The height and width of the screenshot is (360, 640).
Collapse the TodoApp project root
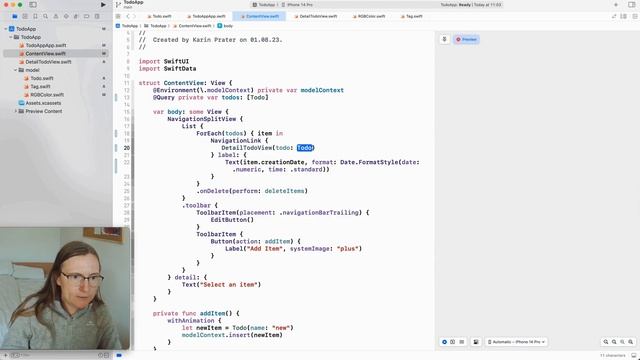pos(6,29)
